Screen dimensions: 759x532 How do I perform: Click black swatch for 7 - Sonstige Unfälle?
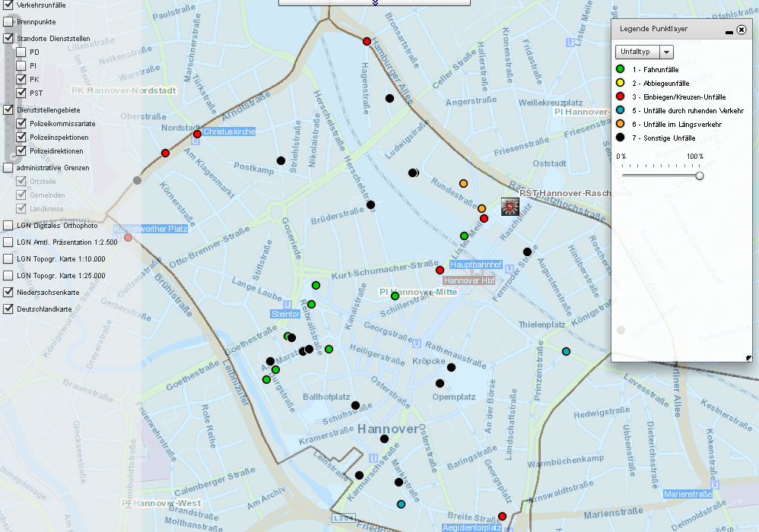tap(620, 138)
